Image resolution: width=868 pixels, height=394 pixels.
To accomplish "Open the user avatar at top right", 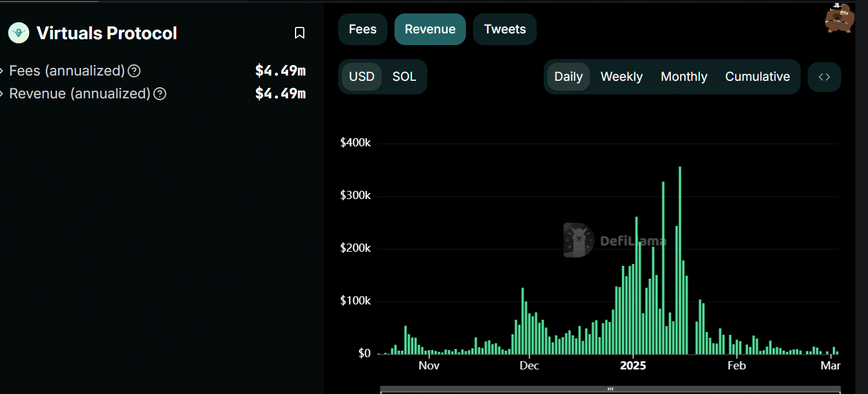I will point(840,18).
